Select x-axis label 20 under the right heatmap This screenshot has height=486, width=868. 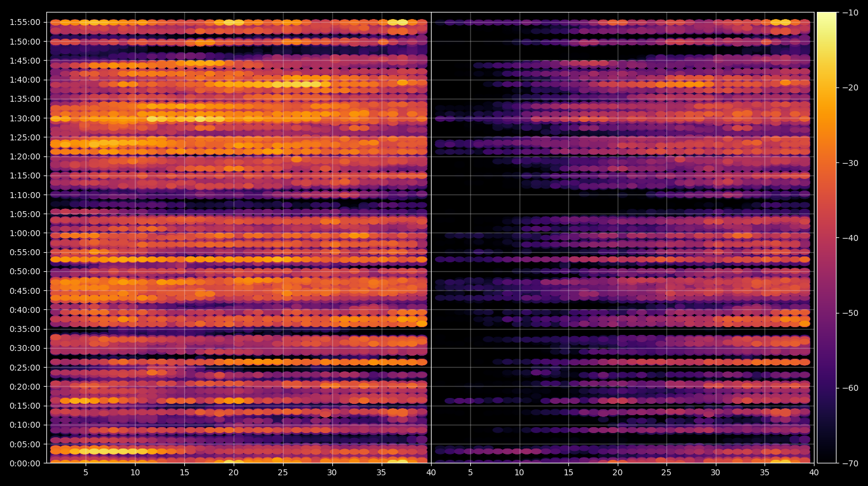point(618,472)
